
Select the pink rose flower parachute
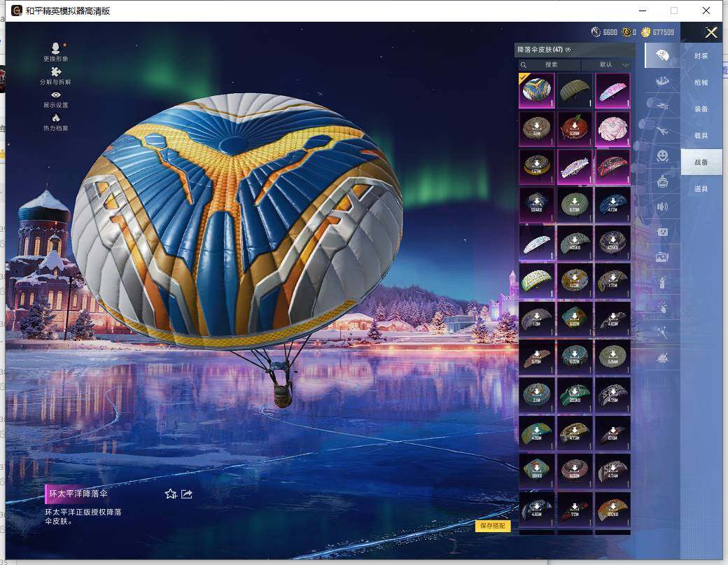612,129
